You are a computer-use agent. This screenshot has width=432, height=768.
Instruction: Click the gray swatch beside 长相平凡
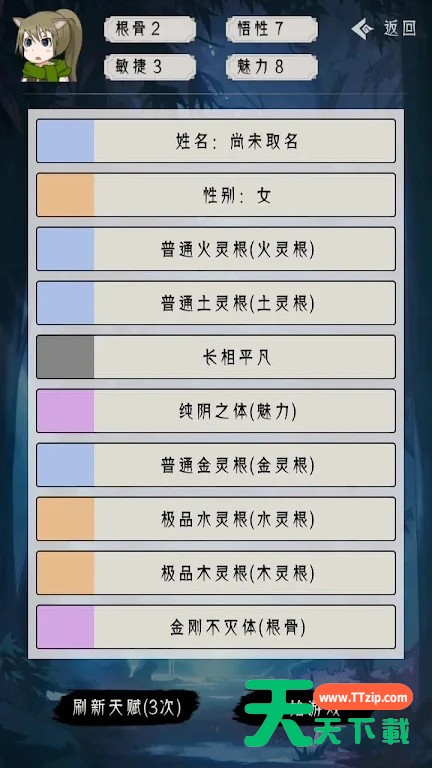[65, 357]
